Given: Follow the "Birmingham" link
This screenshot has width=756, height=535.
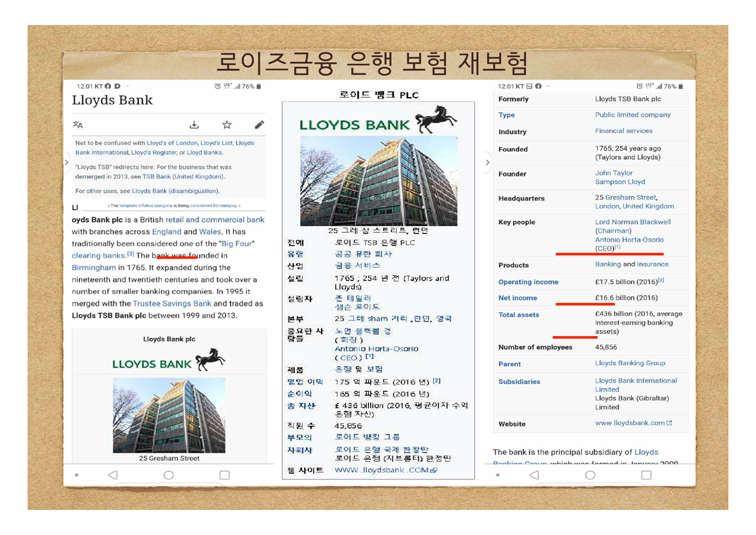Looking at the screenshot, I should pos(94,268).
